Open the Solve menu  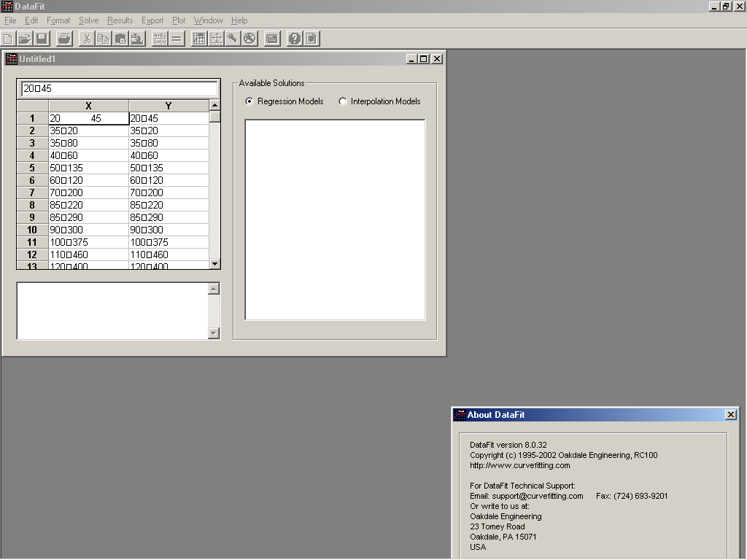pyautogui.click(x=88, y=20)
